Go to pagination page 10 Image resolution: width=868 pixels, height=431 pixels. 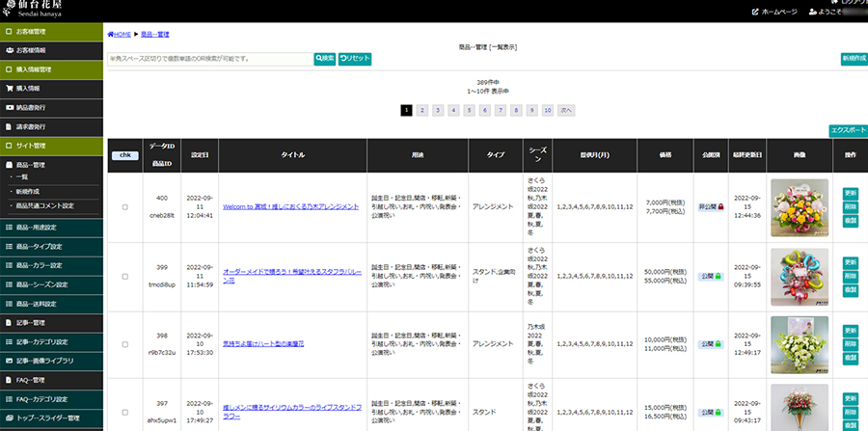[548, 111]
